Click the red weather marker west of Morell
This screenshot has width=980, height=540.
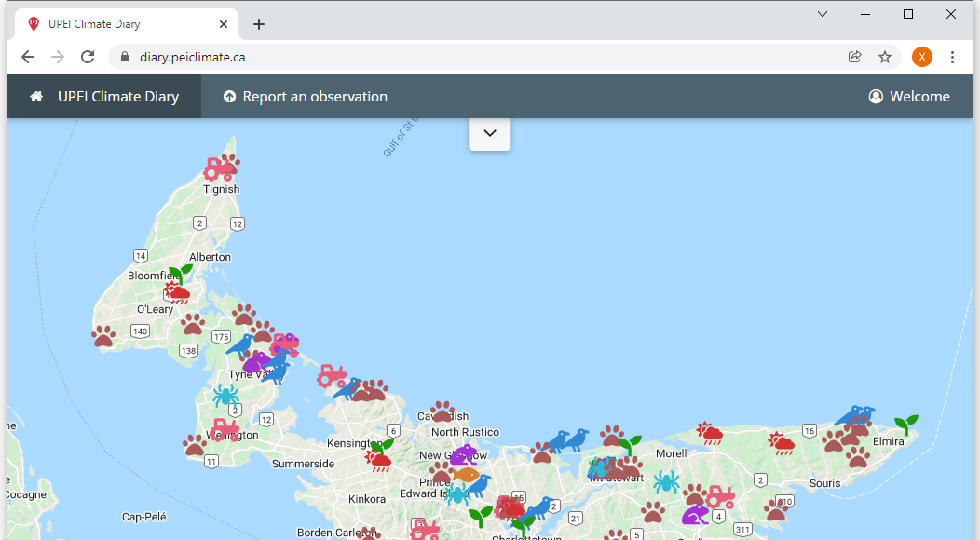click(x=710, y=433)
